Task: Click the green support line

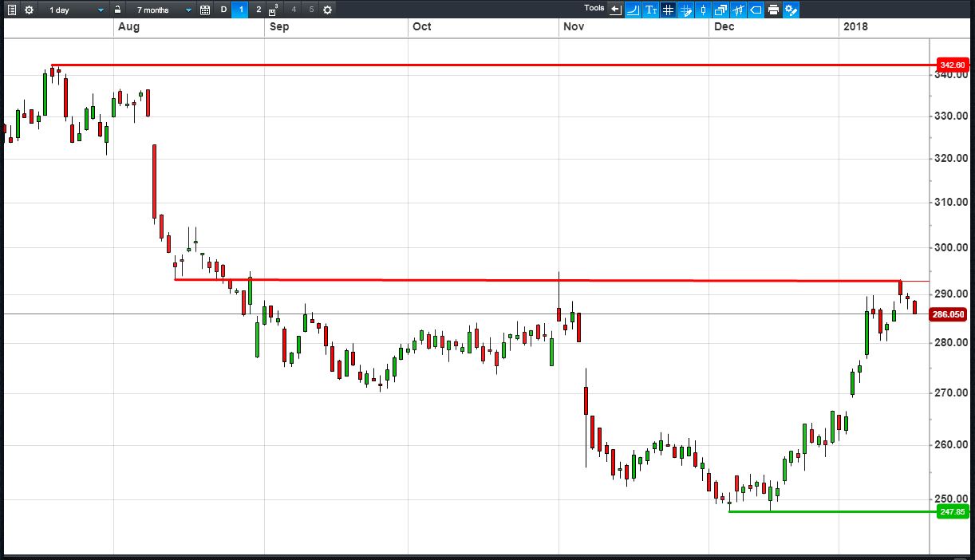Action: (x=832, y=511)
